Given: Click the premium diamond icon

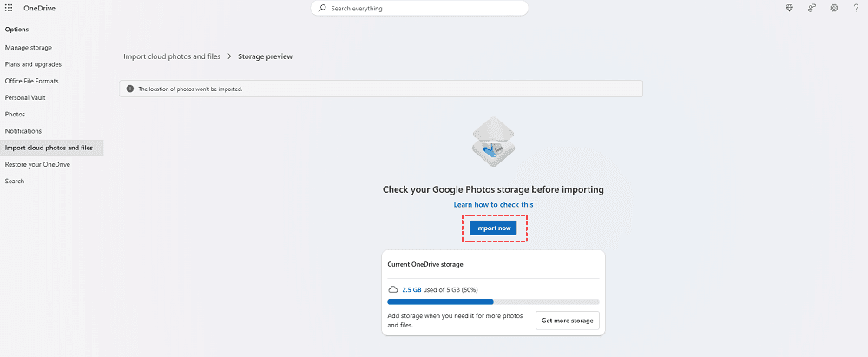Looking at the screenshot, I should coord(790,8).
